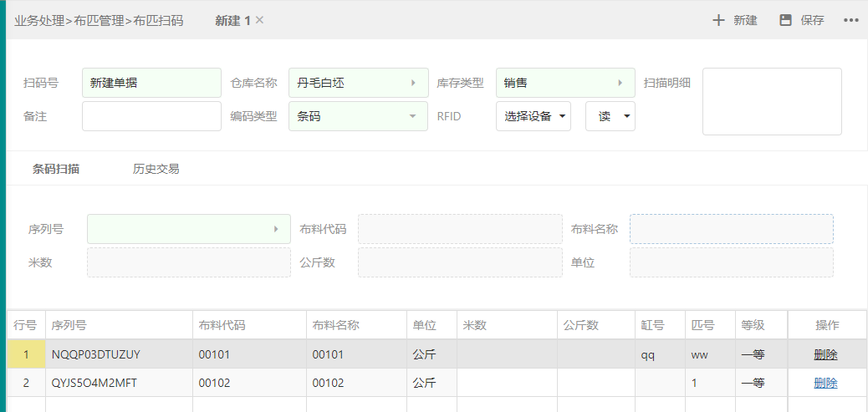
Task: Click the 保存 floppy disk icon
Action: coord(785,20)
